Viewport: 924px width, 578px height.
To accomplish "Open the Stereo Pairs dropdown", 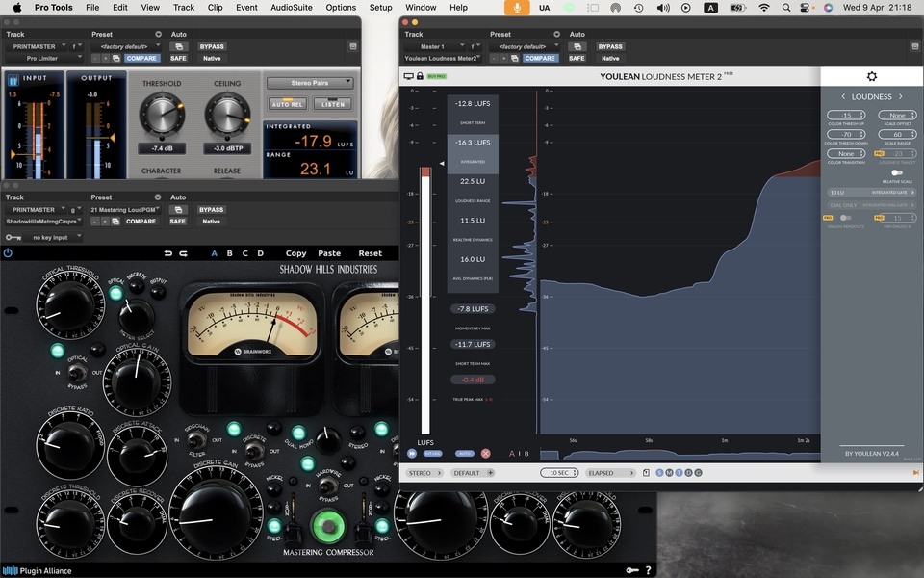I will point(309,83).
